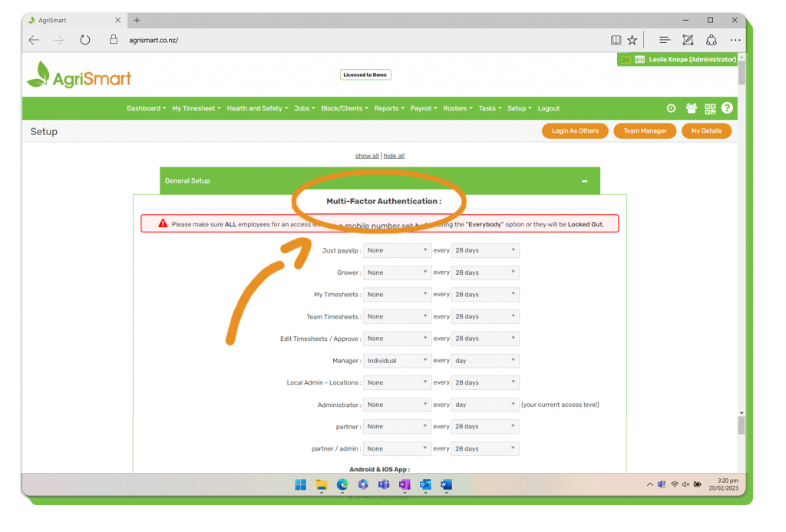Open the Manager access dropdown set to Individual

pos(397,361)
